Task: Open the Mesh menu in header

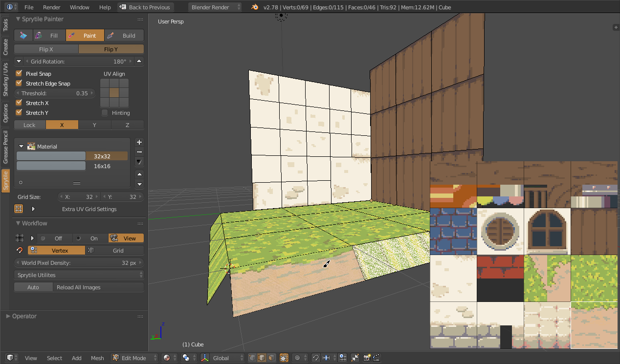Action: coord(97,358)
